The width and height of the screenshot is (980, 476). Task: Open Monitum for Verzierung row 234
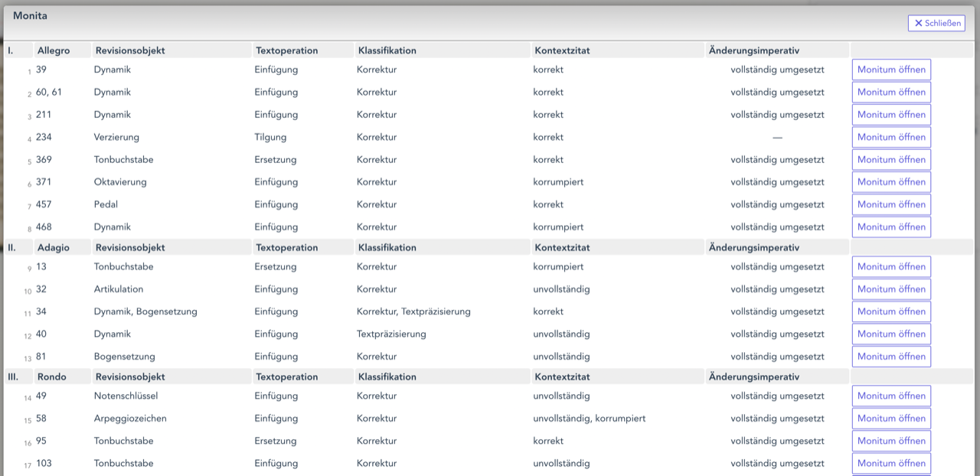pyautogui.click(x=891, y=137)
